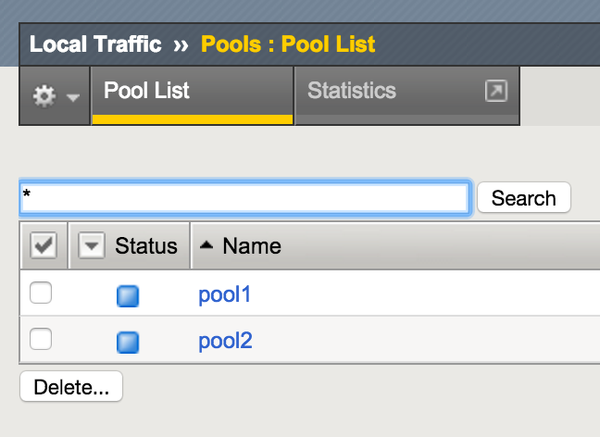
Task: Click the gear settings icon
Action: click(x=44, y=96)
